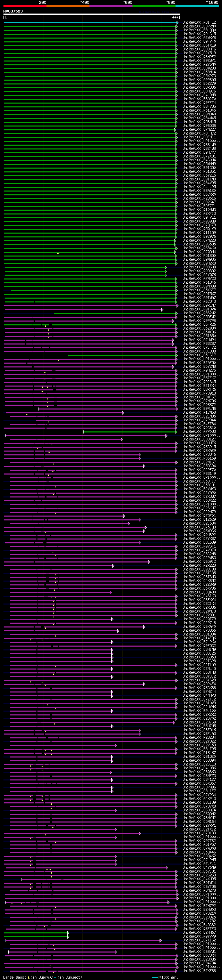
Task: Click the UniRef100_B7ZX31 label
Action: pos(199,156)
